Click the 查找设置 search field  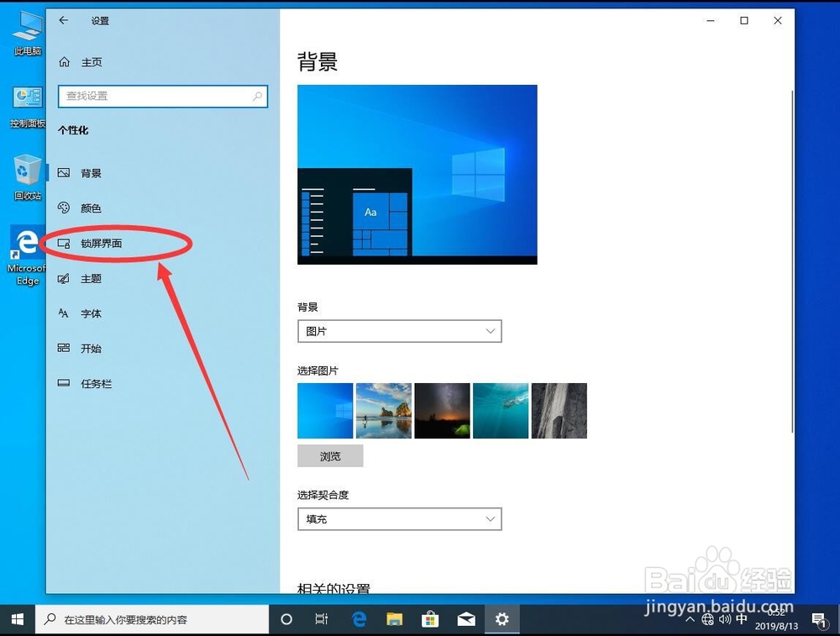[163, 97]
